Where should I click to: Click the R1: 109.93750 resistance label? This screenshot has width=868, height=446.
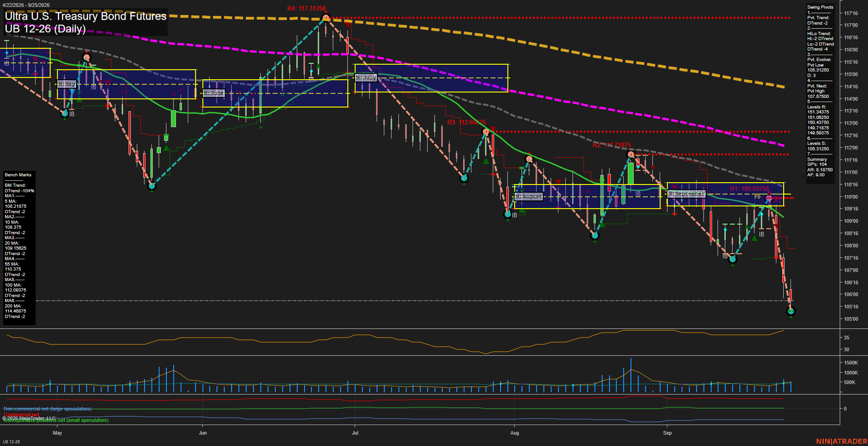click(x=749, y=189)
